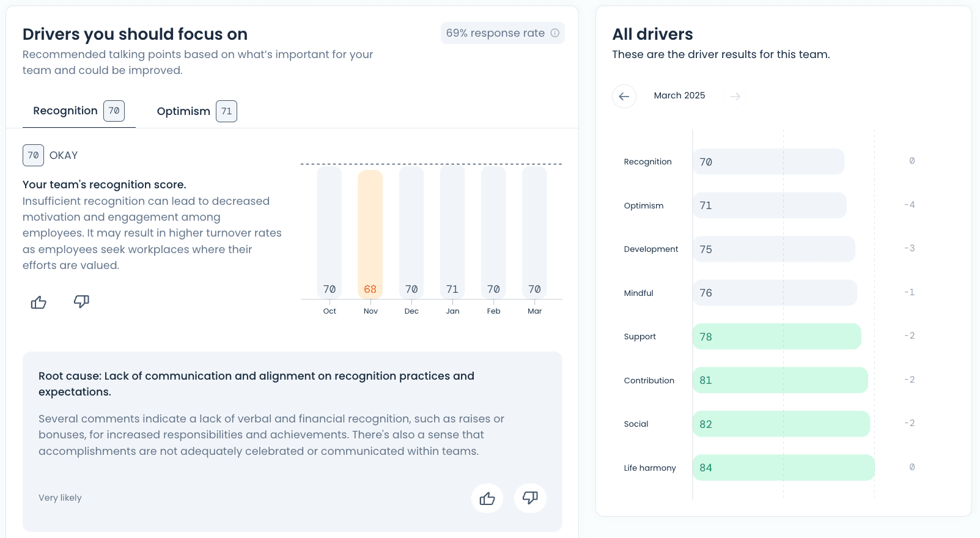This screenshot has height=538, width=980.
Task: Click the -4 change value for Optimism
Action: tap(910, 205)
